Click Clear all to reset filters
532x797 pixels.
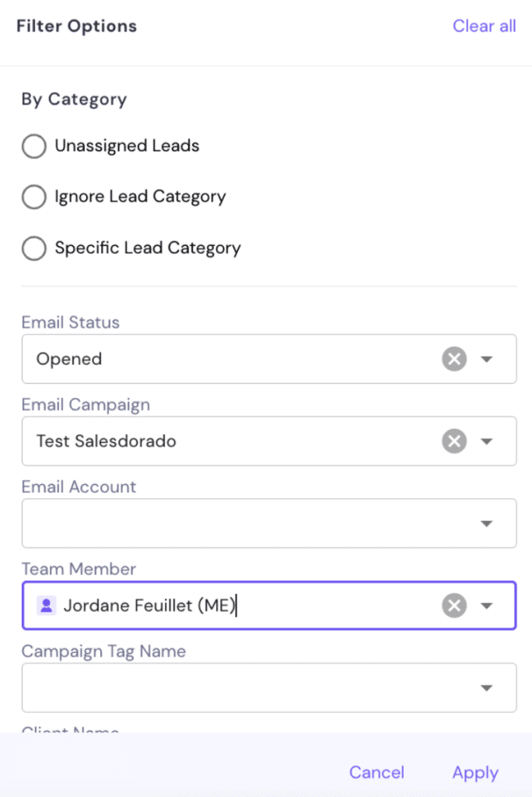(484, 26)
